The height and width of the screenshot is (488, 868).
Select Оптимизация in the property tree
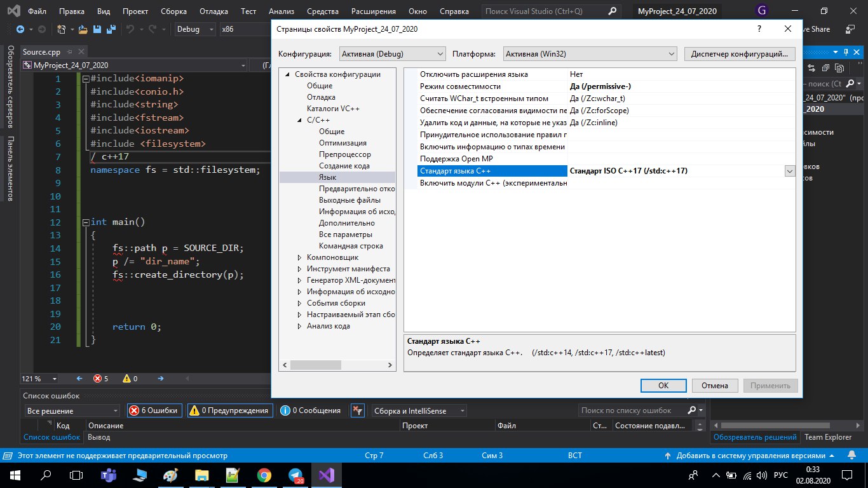342,143
